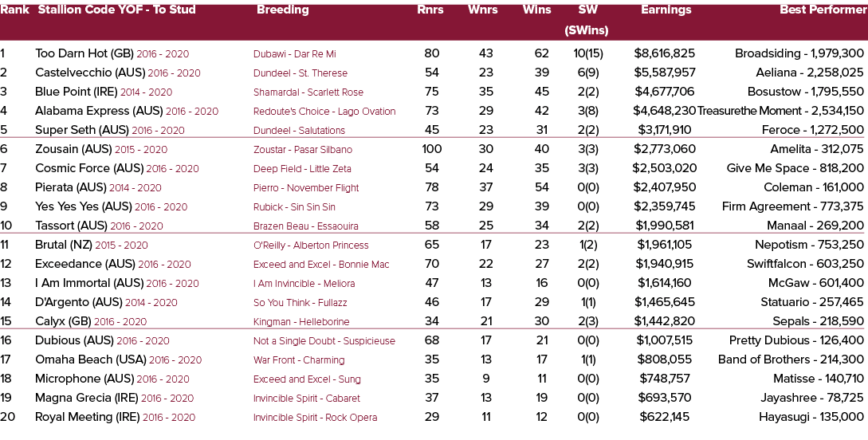
Task: Click the Best Performer column header
Action: tap(823, 10)
